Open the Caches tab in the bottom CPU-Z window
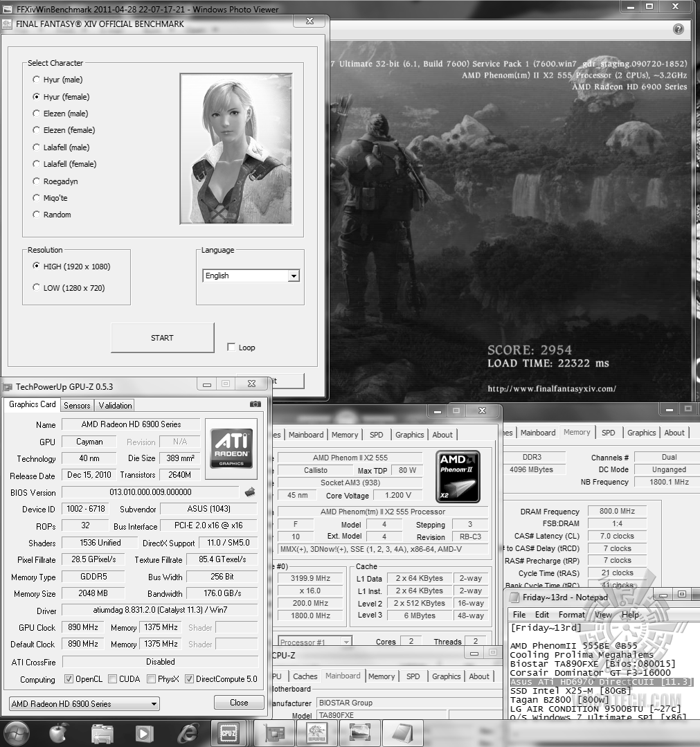This screenshot has width=700, height=747. point(305,676)
